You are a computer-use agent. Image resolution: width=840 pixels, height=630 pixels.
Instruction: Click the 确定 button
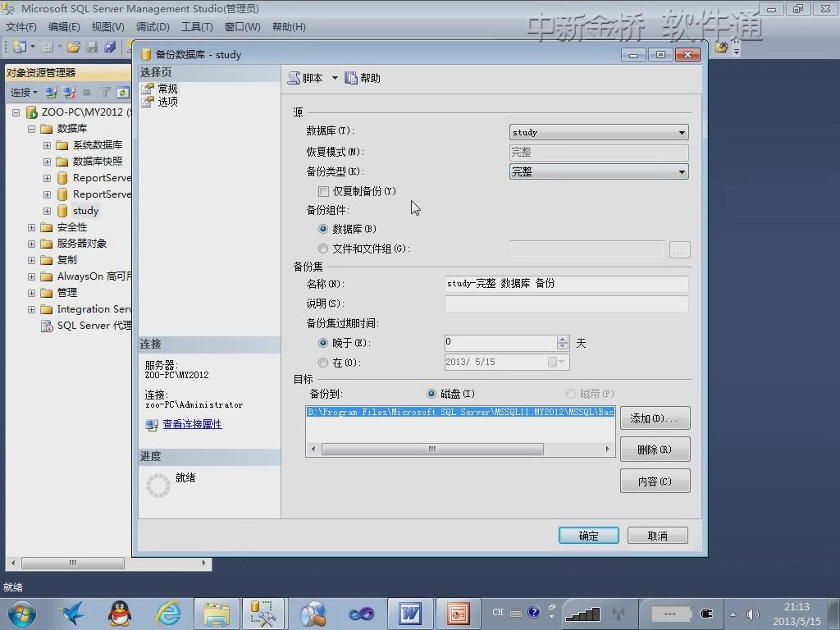tap(589, 535)
